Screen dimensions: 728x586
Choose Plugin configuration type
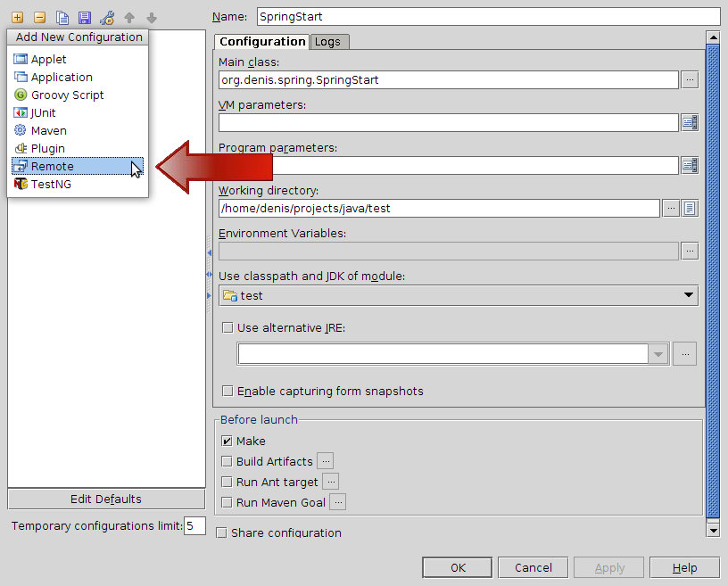[78, 149]
